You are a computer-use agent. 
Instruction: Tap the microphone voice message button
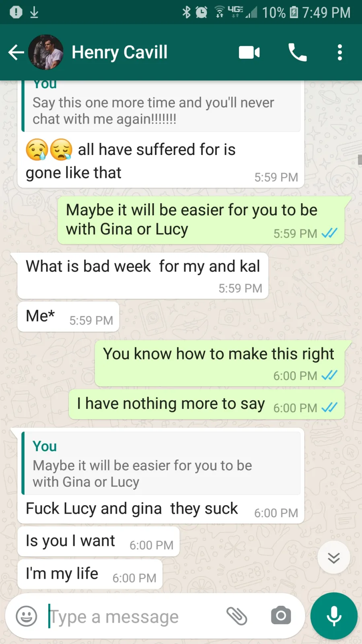click(x=334, y=616)
